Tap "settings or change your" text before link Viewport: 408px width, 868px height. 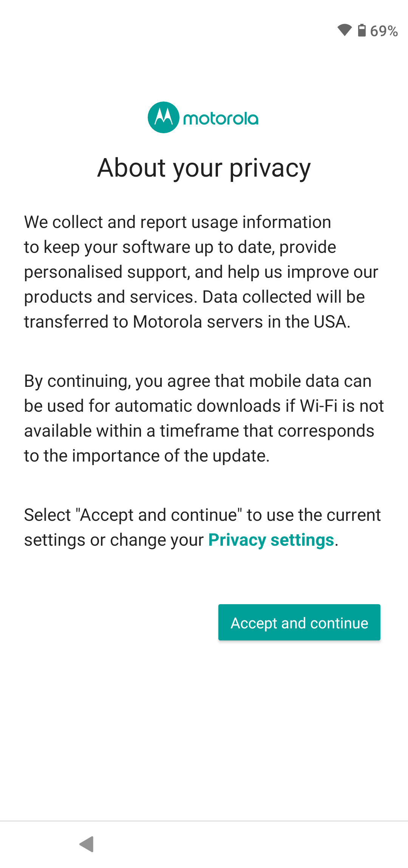point(114,540)
